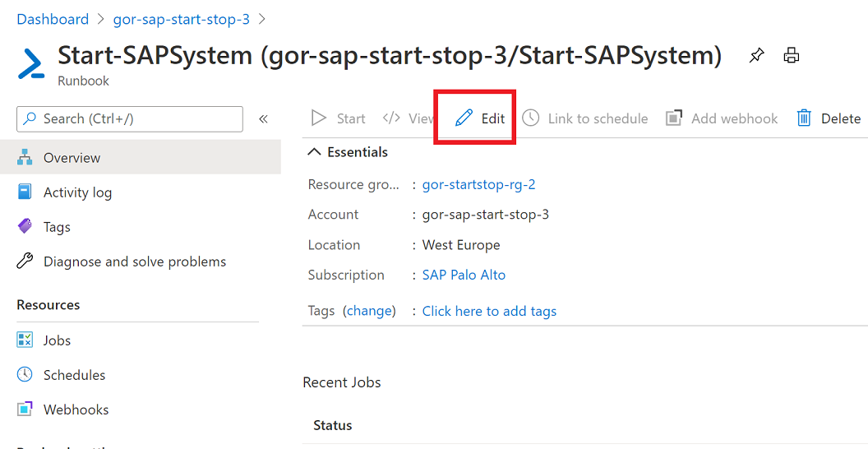
Task: Click the Status column header
Action: [x=333, y=425]
